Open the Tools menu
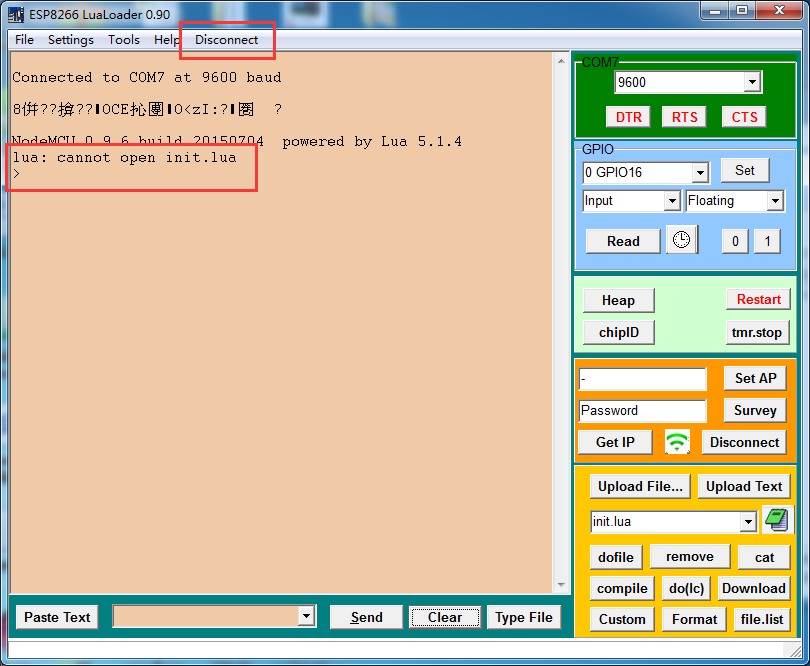 pyautogui.click(x=123, y=40)
